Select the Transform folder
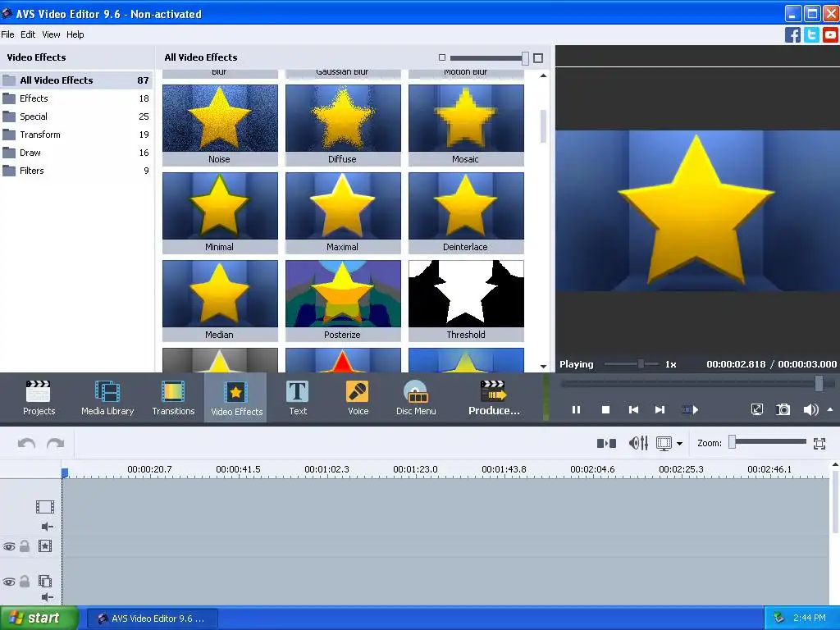The width and height of the screenshot is (840, 630). click(76, 135)
